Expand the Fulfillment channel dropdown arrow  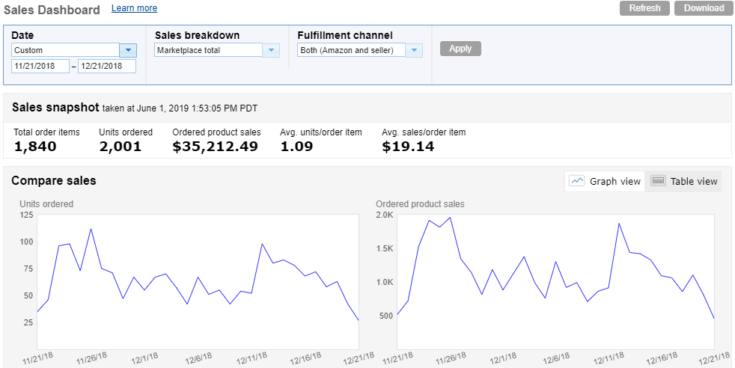pos(414,50)
